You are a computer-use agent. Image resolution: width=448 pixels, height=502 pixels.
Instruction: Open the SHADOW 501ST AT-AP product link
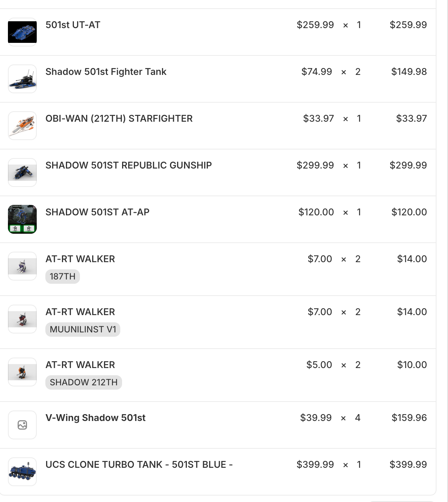coord(97,212)
